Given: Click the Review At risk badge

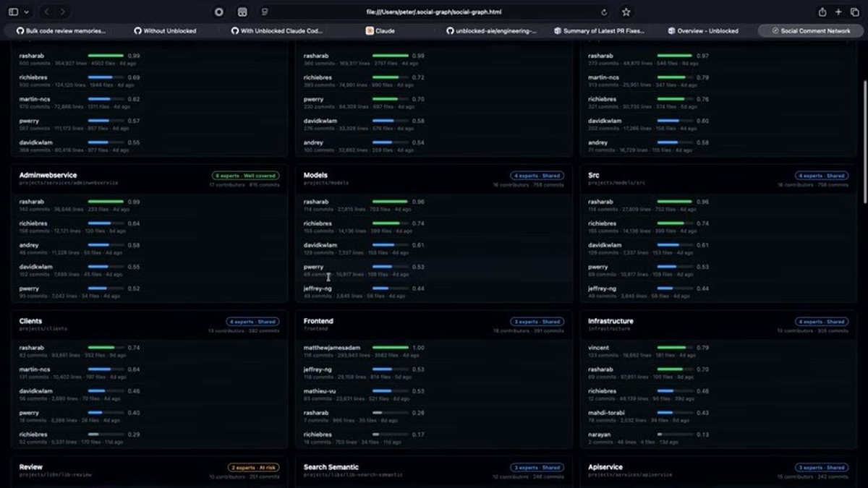Looking at the screenshot, I should click(253, 468).
